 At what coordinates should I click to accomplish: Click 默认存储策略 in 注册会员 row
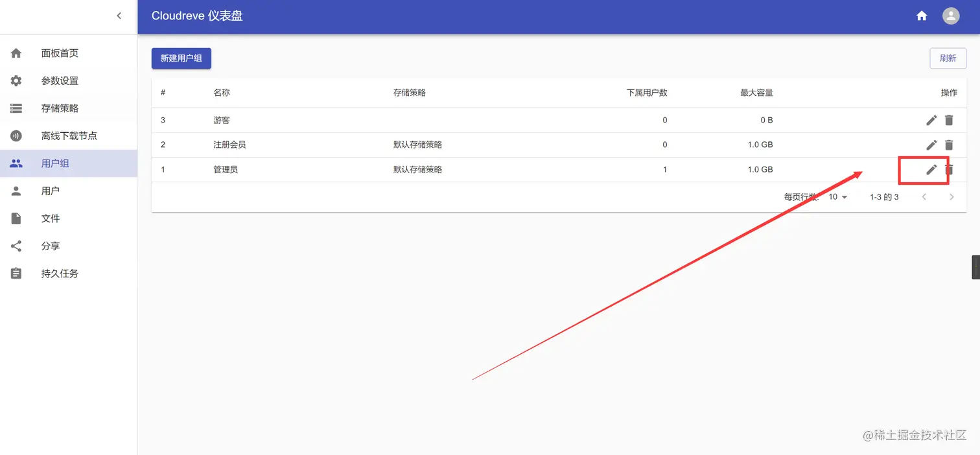point(418,145)
